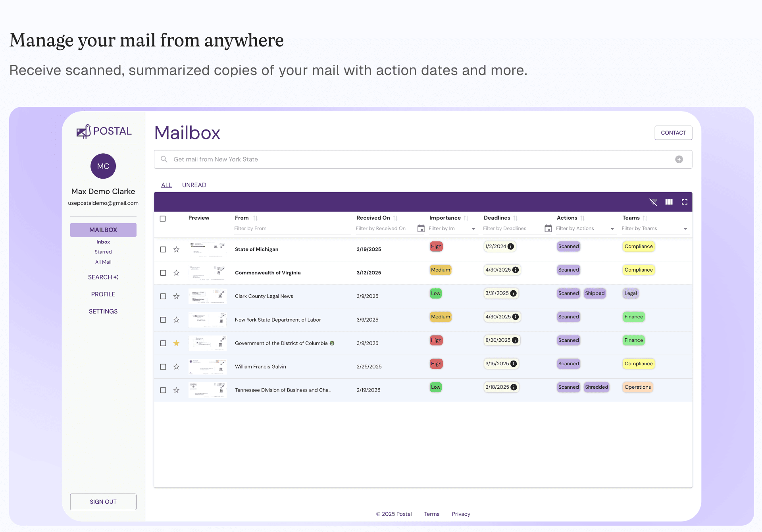Open the Filter by Actions dropdown
This screenshot has width=762, height=532.
612,229
